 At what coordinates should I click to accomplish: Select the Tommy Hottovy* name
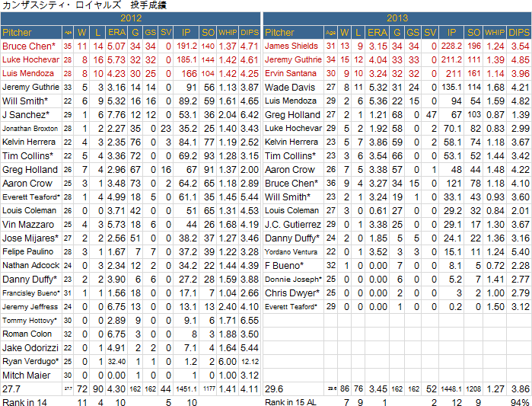tap(30, 321)
